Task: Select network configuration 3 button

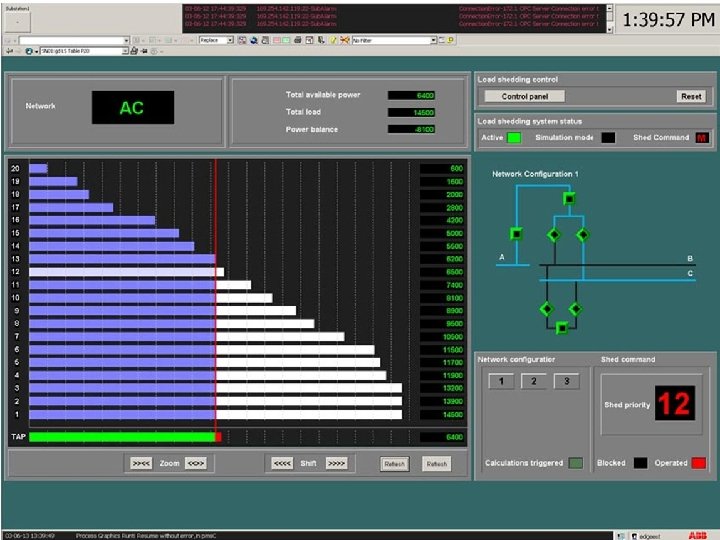Action: [567, 381]
